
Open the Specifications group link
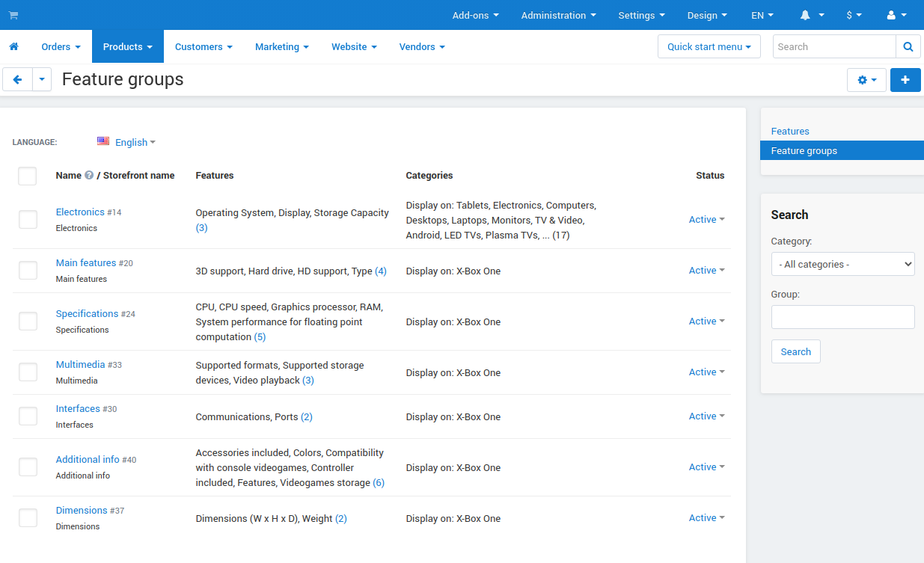point(87,313)
